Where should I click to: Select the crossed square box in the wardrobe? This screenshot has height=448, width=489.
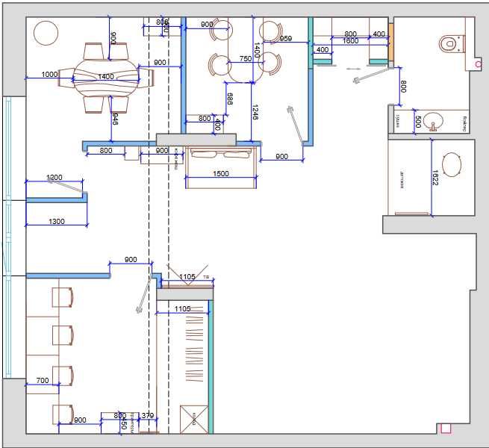coord(194,420)
